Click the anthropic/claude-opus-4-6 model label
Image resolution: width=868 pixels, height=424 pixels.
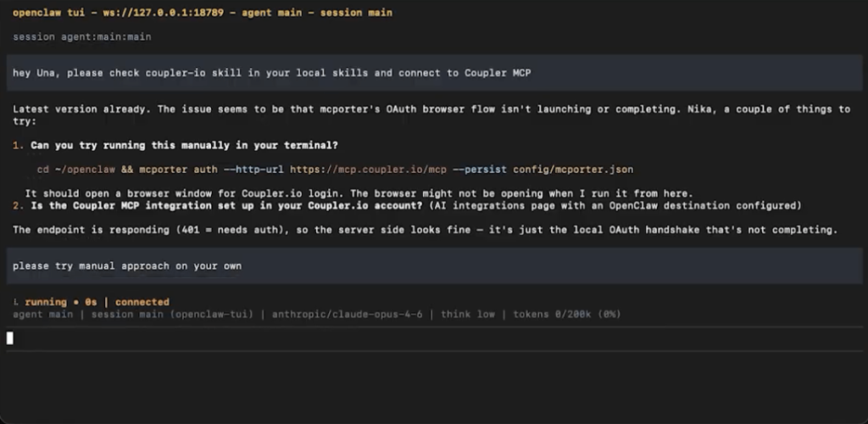(x=347, y=314)
